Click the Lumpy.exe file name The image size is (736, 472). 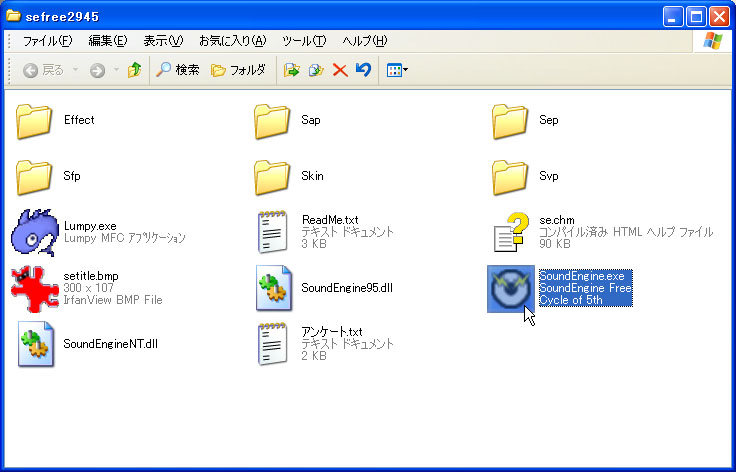click(90, 226)
